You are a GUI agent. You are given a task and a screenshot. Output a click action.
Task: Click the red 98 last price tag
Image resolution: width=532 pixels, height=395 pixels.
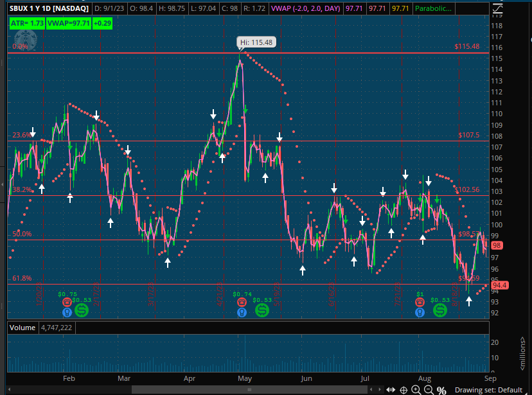[x=497, y=245]
